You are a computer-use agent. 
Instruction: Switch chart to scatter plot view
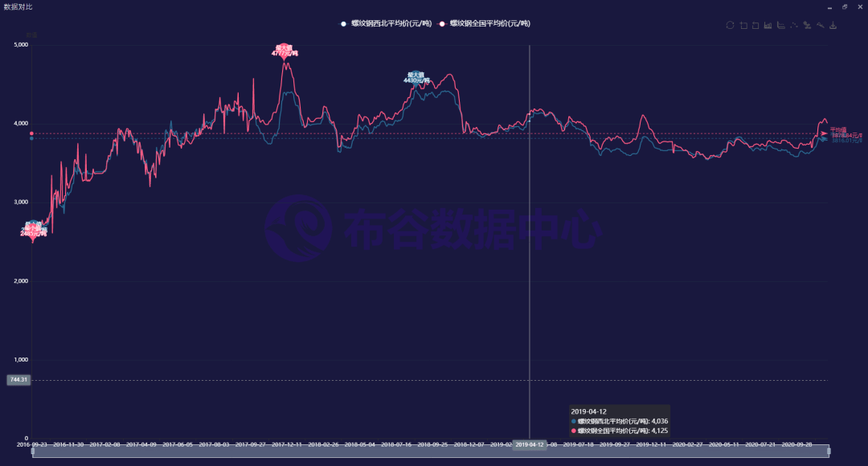(x=794, y=25)
